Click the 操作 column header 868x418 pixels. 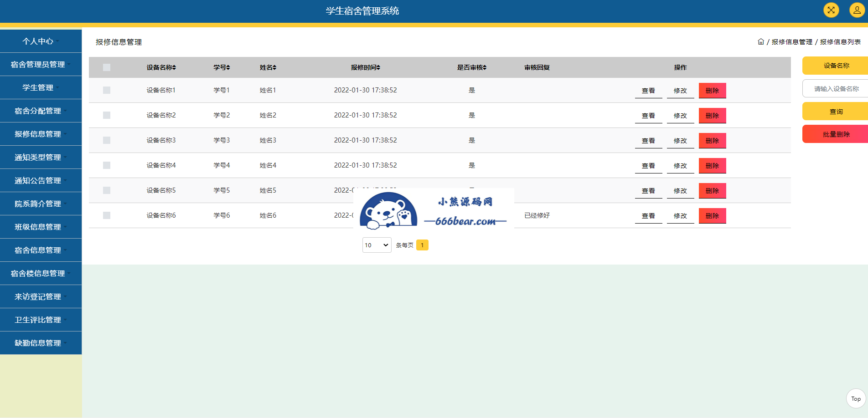coord(680,67)
